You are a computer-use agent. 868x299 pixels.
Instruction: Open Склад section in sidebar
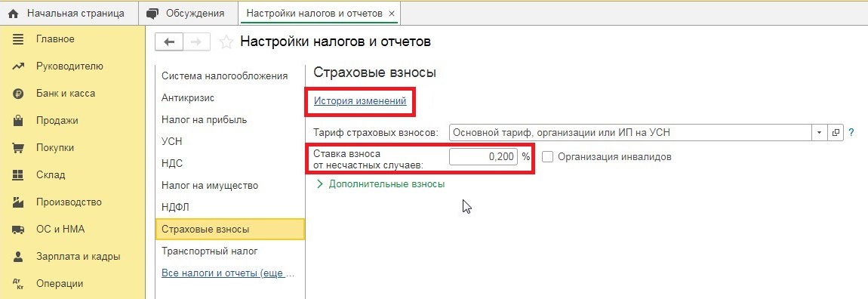coord(51,175)
